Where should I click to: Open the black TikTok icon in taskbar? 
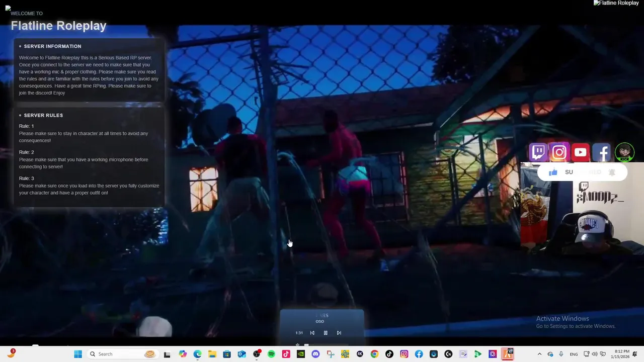click(x=389, y=354)
